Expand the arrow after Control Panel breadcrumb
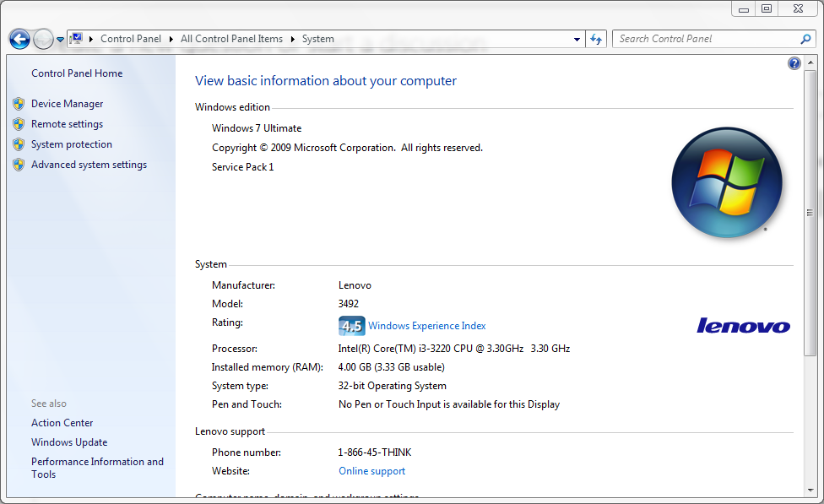Screen dimensions: 824x504 (x=171, y=39)
